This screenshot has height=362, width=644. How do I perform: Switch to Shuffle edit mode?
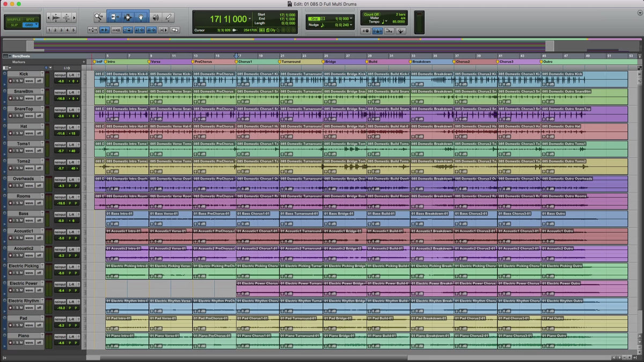pyautogui.click(x=13, y=19)
